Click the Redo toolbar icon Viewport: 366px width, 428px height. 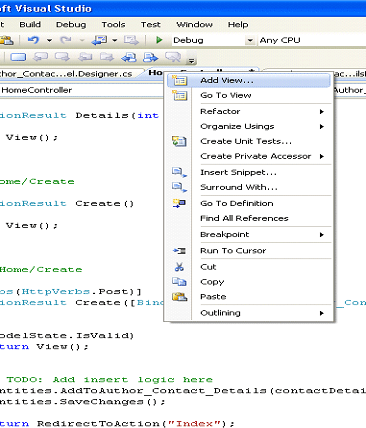(66, 40)
